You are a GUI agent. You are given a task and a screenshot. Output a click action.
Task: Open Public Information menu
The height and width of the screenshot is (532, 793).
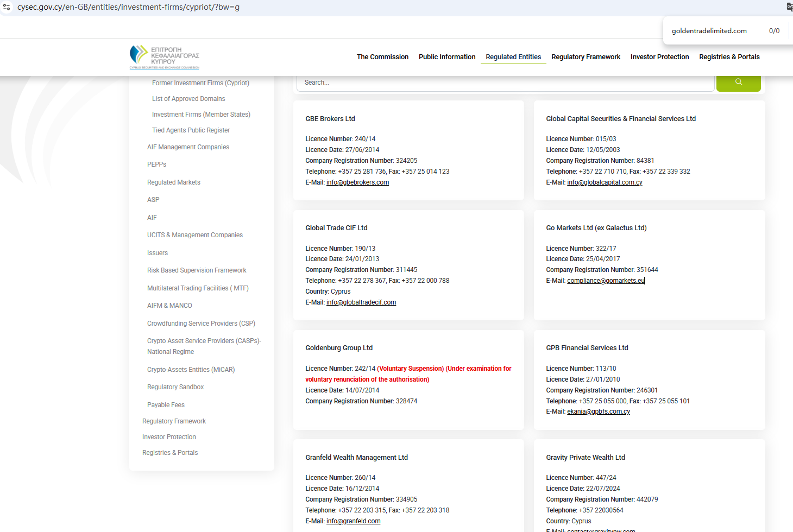[x=446, y=57]
